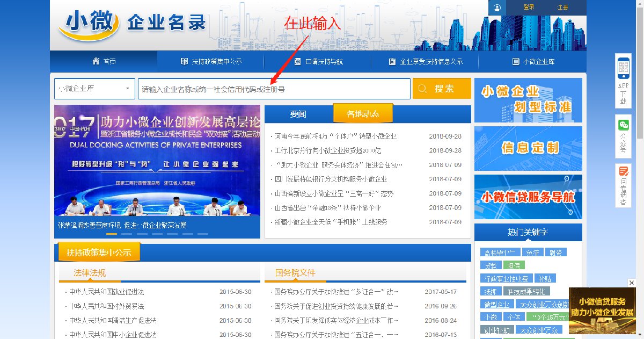Select the first orange slideshow indicator
Image resolution: width=644 pixels, height=339 pixels.
point(112,234)
